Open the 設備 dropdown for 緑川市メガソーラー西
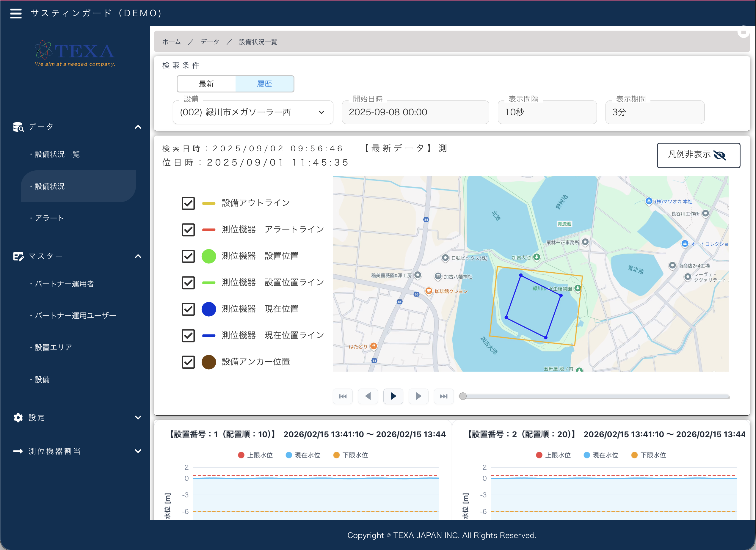This screenshot has width=756, height=550. pos(253,112)
